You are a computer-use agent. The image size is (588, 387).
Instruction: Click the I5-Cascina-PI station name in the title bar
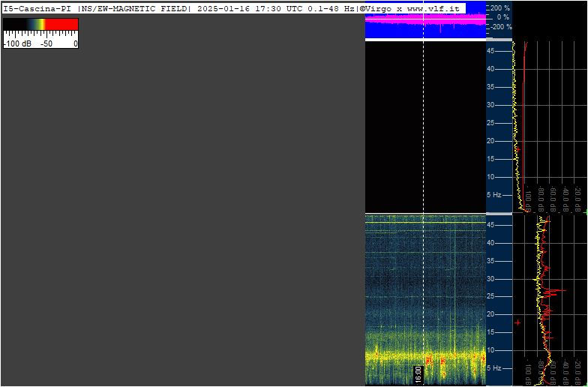(x=37, y=9)
